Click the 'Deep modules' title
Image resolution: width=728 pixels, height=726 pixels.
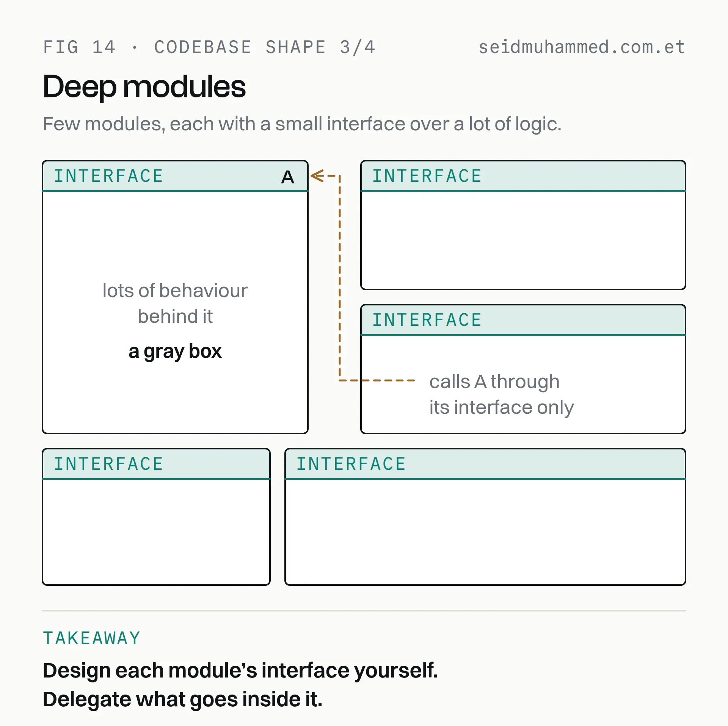click(144, 87)
